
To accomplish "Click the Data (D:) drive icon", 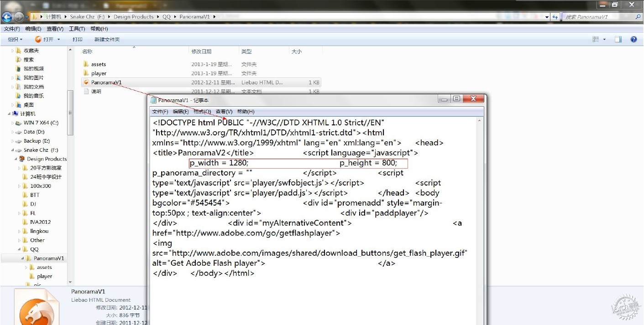I will coord(18,132).
